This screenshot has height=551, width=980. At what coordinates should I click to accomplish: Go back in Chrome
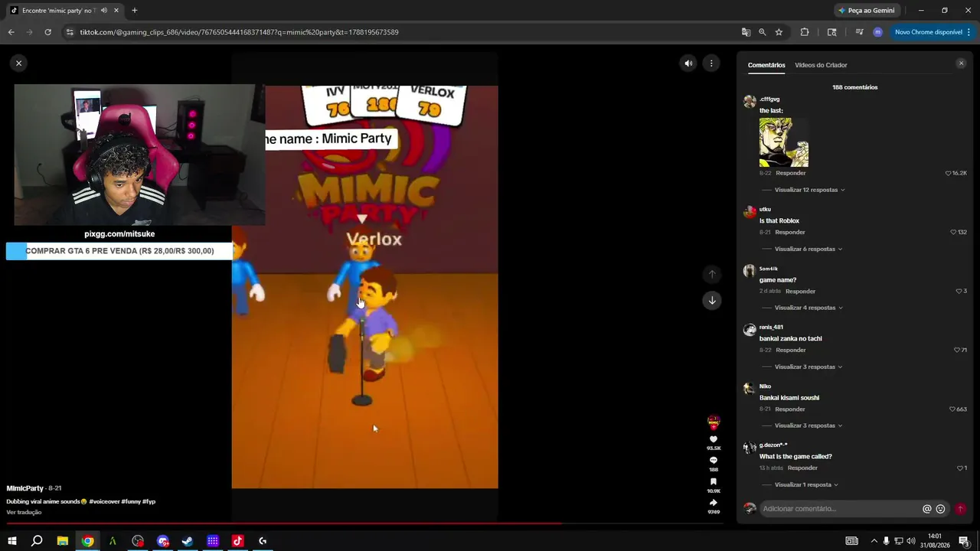tap(11, 32)
